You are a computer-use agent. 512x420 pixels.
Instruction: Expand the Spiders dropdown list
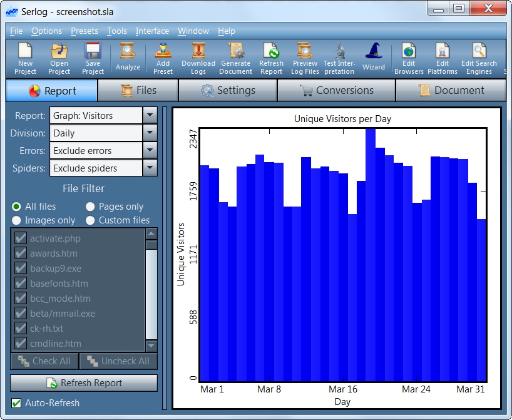pyautogui.click(x=150, y=168)
